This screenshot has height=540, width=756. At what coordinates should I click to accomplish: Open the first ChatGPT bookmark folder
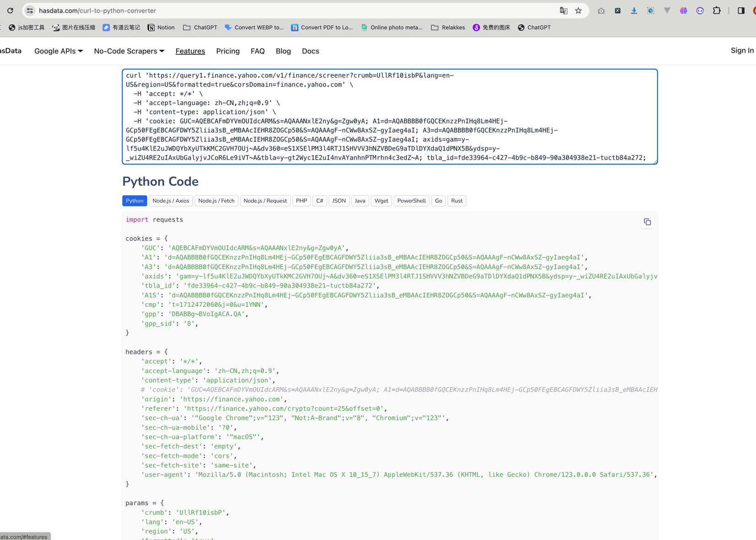tap(200, 27)
